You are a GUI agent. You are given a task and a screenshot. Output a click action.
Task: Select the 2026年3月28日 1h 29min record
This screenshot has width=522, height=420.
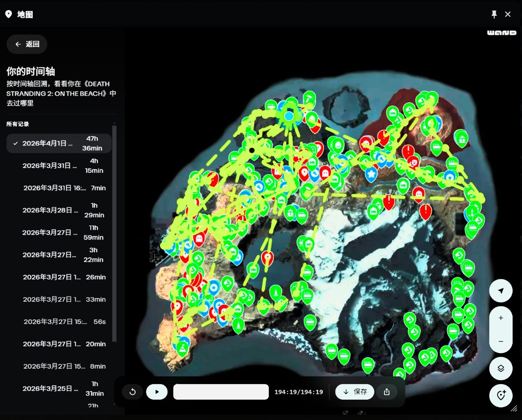point(59,210)
